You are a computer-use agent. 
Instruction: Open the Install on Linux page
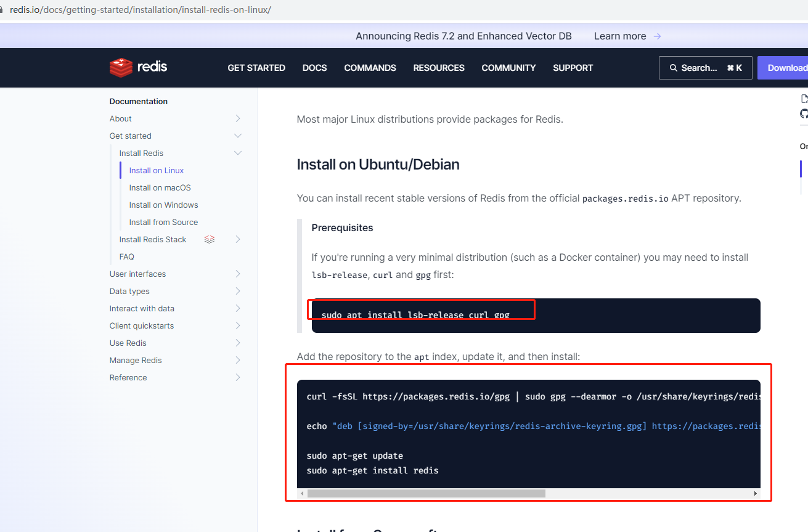pyautogui.click(x=157, y=170)
